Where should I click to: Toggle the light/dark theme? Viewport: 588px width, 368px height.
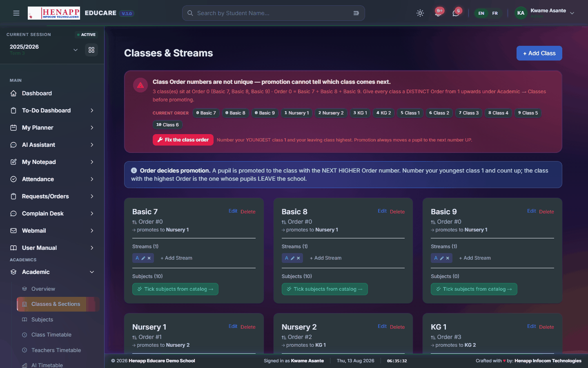[x=420, y=13]
